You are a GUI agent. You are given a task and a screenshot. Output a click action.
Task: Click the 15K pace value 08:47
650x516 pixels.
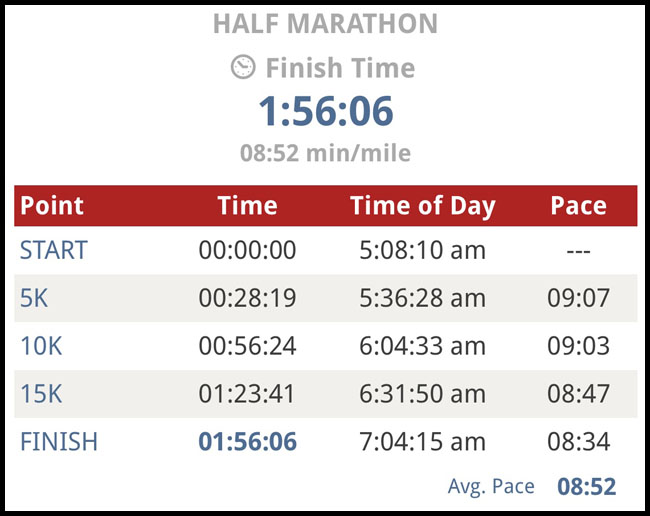578,394
